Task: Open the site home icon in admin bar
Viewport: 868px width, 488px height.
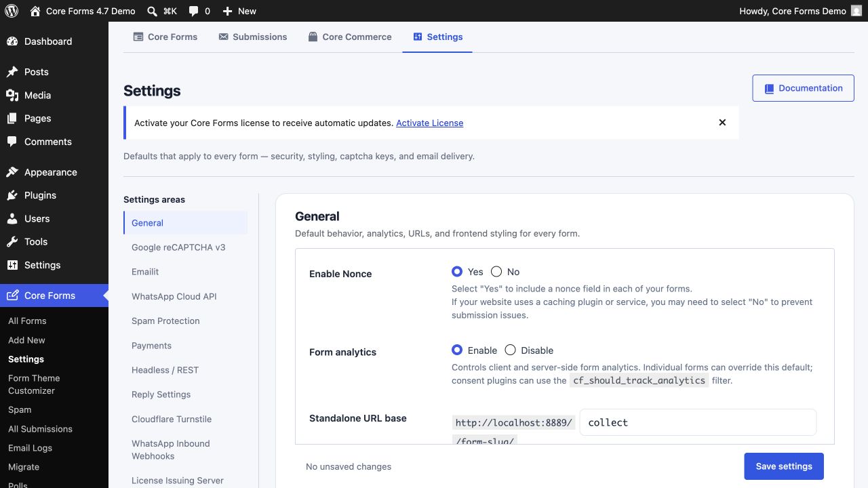Action: pyautogui.click(x=35, y=11)
